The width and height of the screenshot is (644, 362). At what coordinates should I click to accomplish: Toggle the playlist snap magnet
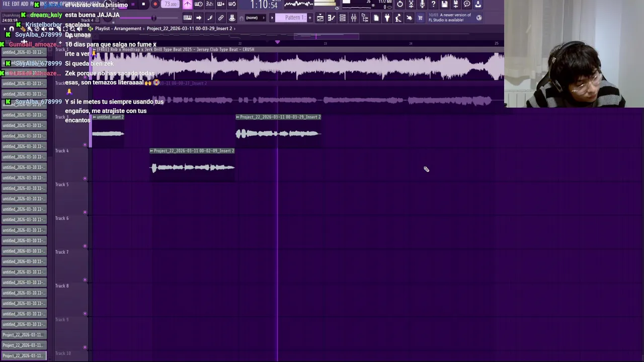click(x=12, y=29)
